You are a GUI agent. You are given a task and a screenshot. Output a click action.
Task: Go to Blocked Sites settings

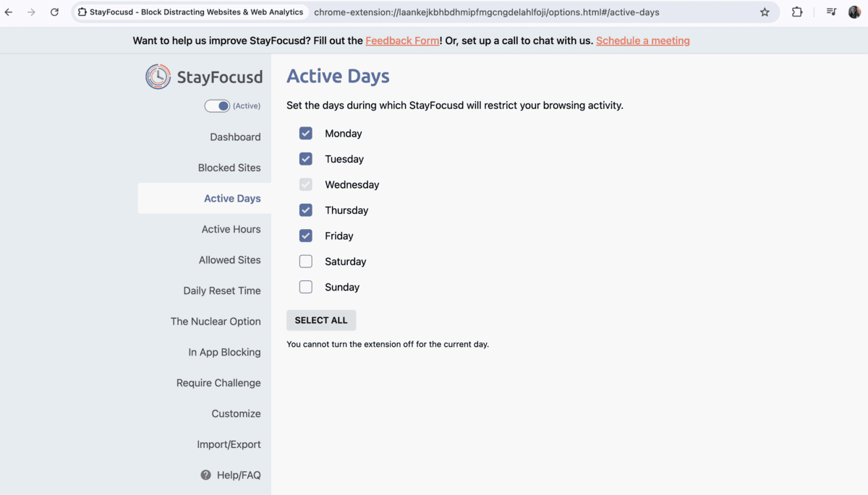229,168
